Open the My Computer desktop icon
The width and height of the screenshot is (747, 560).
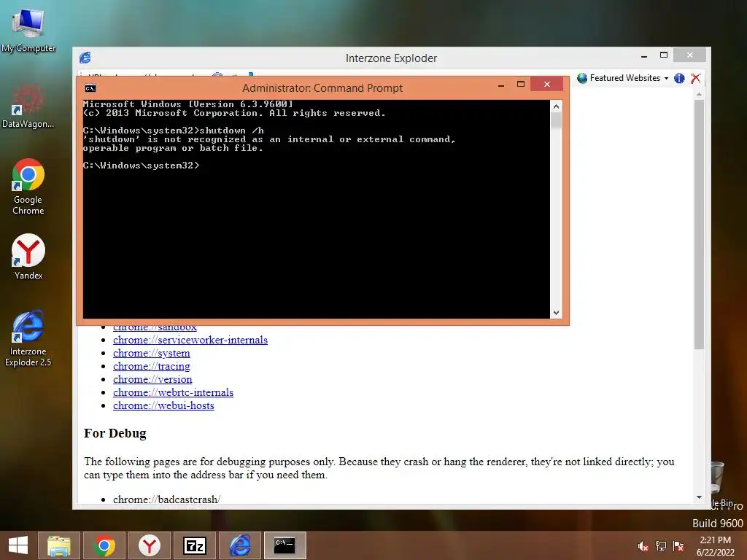tap(28, 28)
